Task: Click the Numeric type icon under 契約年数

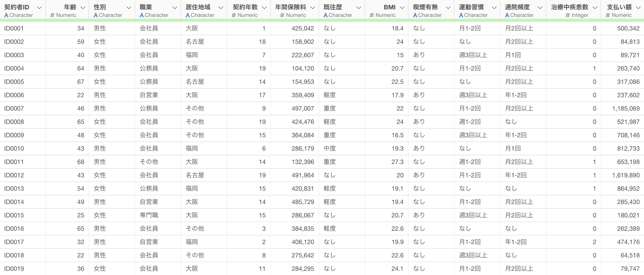Action: point(234,15)
